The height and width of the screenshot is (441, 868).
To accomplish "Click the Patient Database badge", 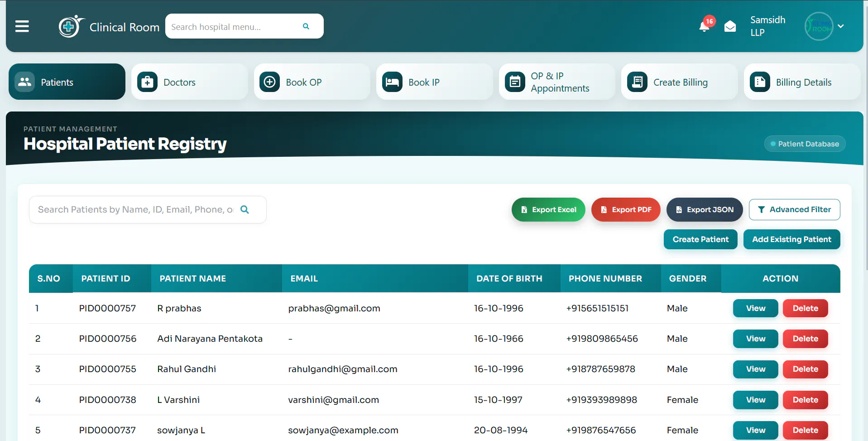I will point(805,144).
